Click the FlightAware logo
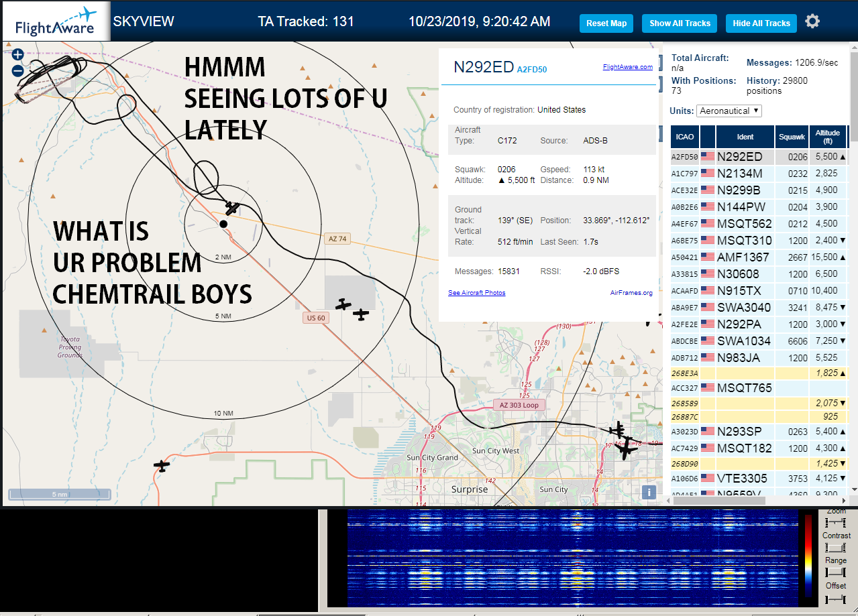The width and height of the screenshot is (858, 616). 55,21
